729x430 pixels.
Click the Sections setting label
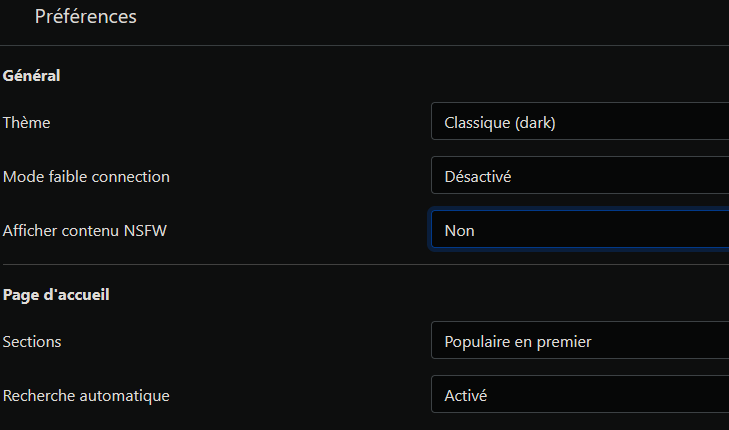pos(32,341)
